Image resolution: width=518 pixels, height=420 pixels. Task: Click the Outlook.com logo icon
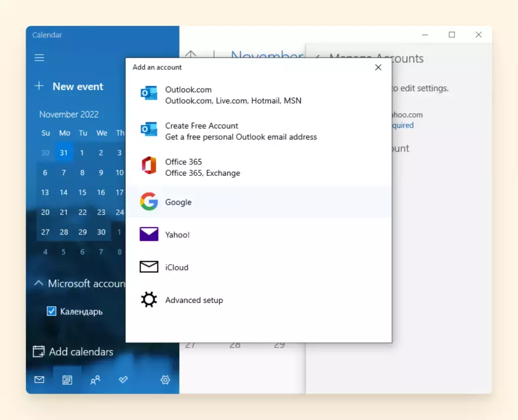click(x=149, y=93)
